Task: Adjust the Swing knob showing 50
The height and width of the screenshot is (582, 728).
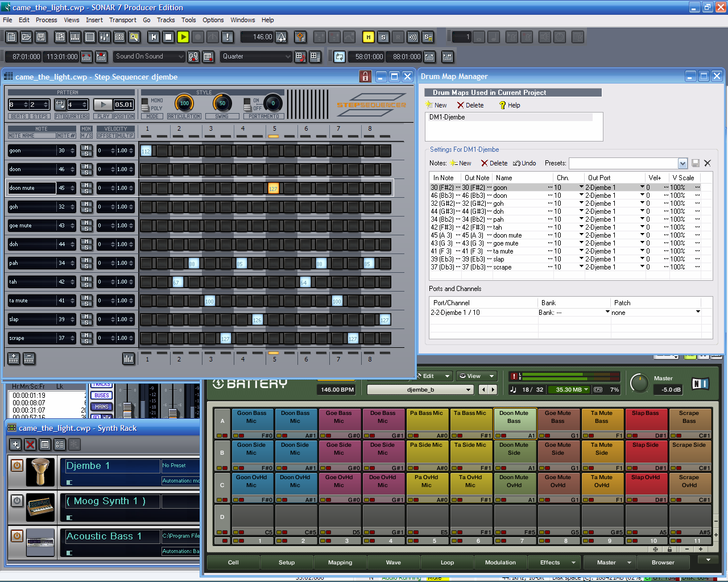Action: tap(222, 103)
